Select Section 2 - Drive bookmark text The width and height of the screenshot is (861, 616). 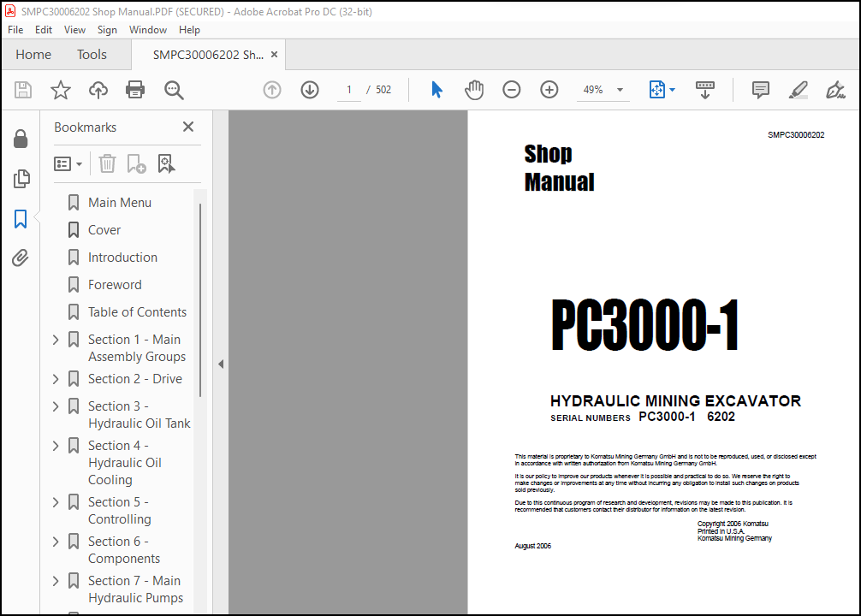tap(135, 379)
